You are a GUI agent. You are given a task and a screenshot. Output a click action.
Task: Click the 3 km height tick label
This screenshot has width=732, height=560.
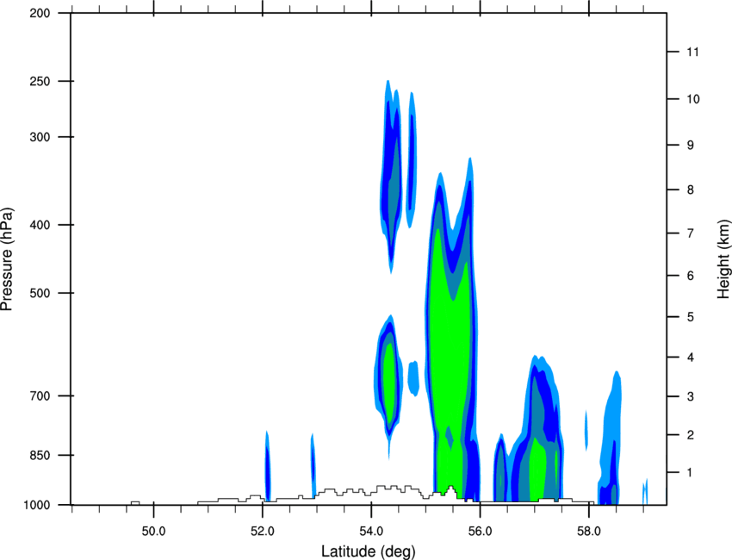691,396
